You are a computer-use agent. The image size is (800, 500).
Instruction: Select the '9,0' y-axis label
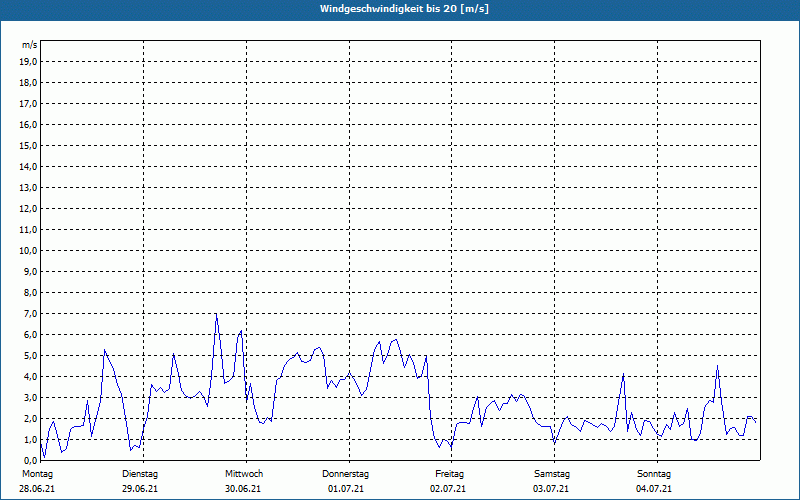pos(31,271)
